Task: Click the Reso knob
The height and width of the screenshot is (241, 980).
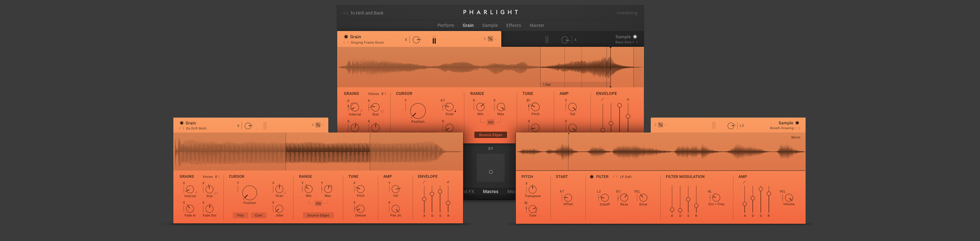Action: (x=624, y=198)
